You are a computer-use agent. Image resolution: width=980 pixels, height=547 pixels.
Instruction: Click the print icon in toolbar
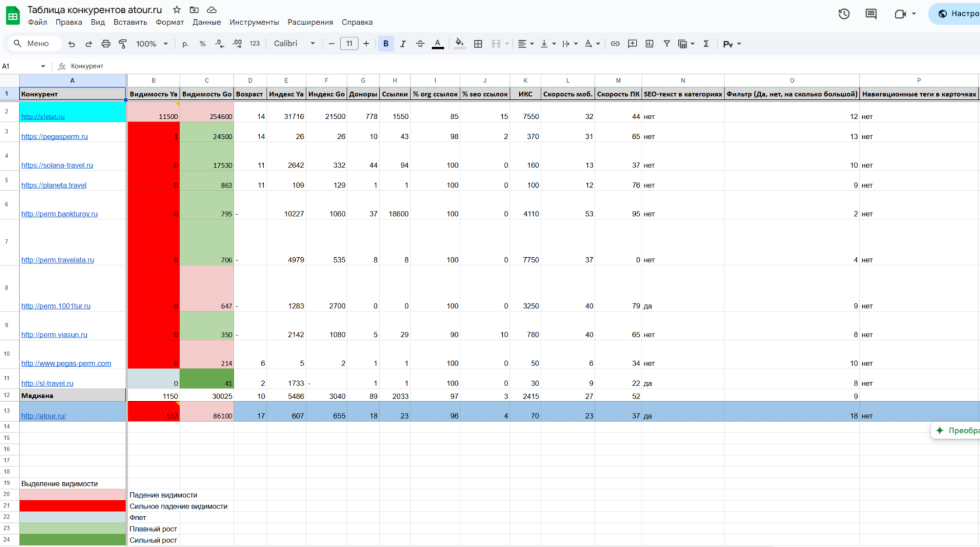click(106, 44)
